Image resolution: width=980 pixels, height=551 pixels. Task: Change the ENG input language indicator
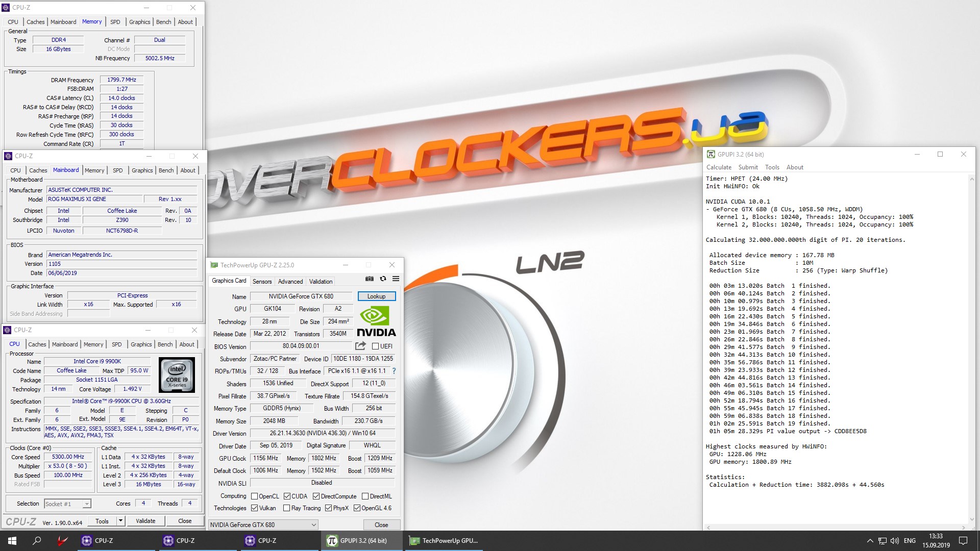(x=910, y=541)
